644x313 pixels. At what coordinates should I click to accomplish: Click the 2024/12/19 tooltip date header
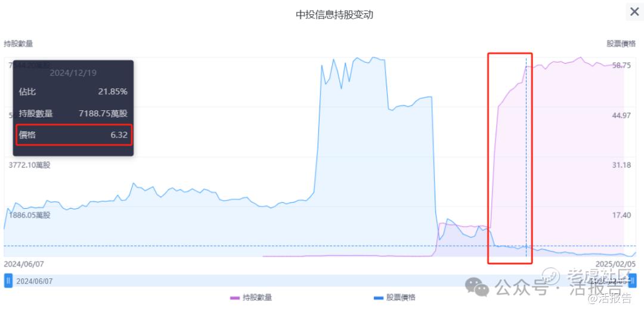73,73
